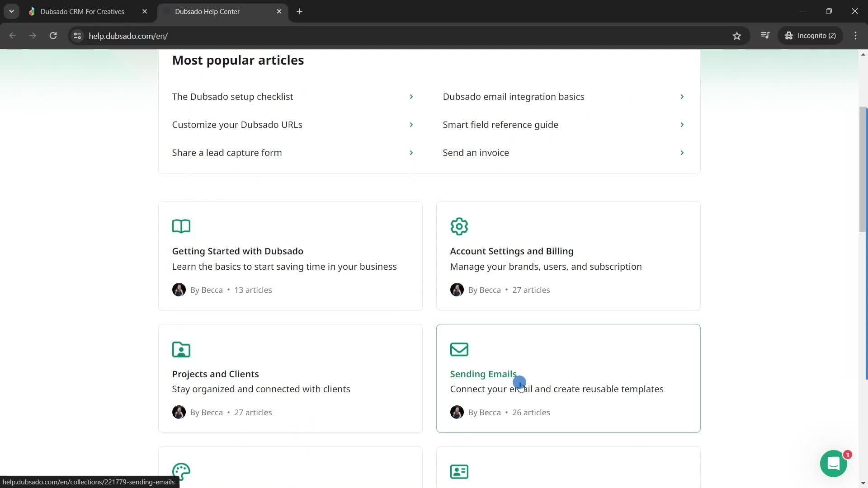
Task: Open media controls icon in toolbar
Action: coord(765,35)
